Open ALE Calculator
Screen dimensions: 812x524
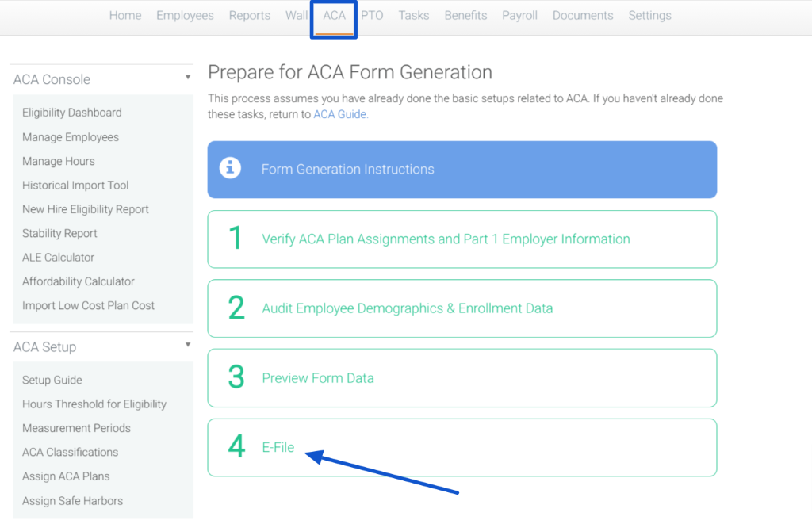click(58, 258)
